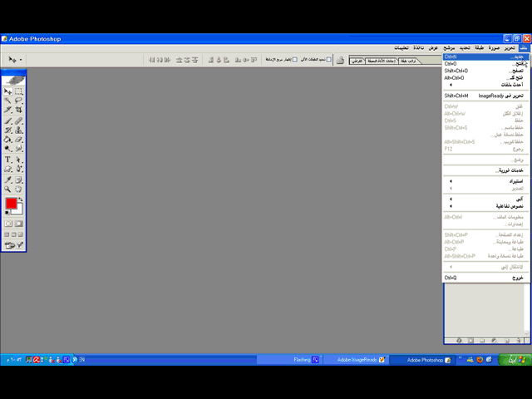532x399 pixels.
Task: Select the Rectangular Marquee tool
Action: click(x=18, y=91)
